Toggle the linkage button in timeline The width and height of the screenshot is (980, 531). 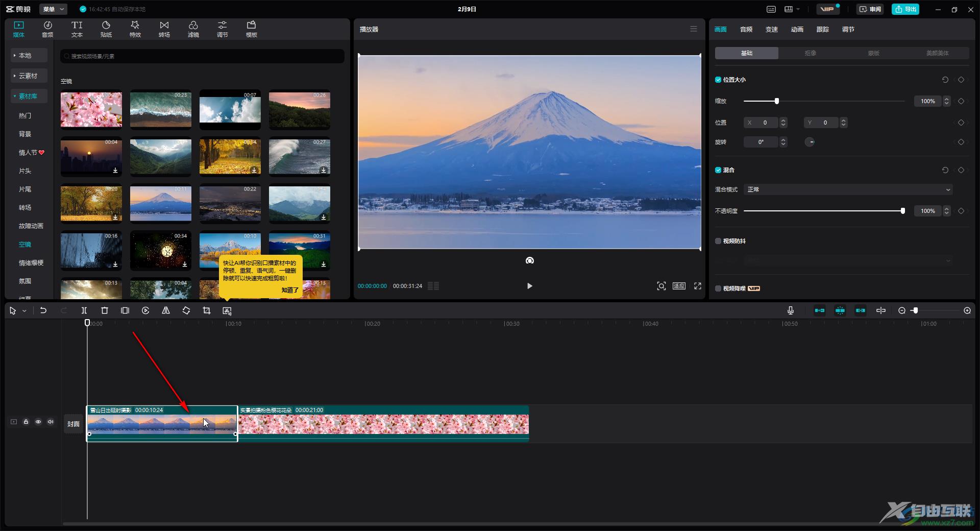pos(861,310)
